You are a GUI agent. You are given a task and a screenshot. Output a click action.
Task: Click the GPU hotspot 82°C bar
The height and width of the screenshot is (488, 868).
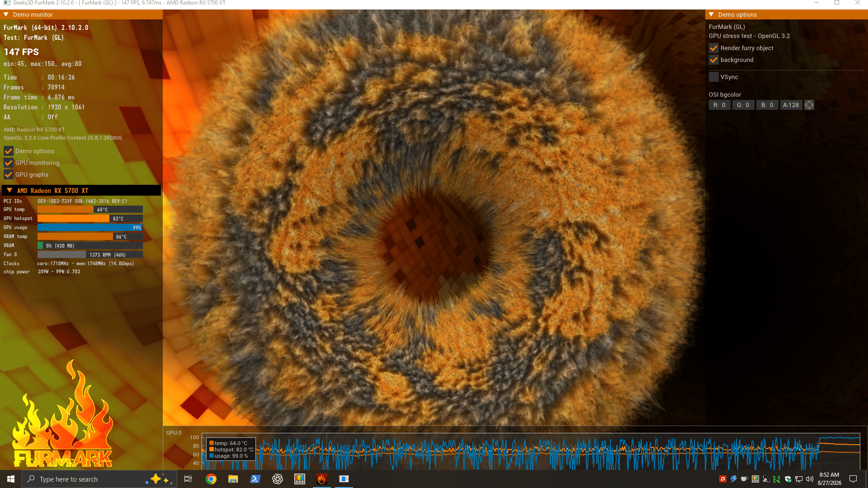pos(90,218)
